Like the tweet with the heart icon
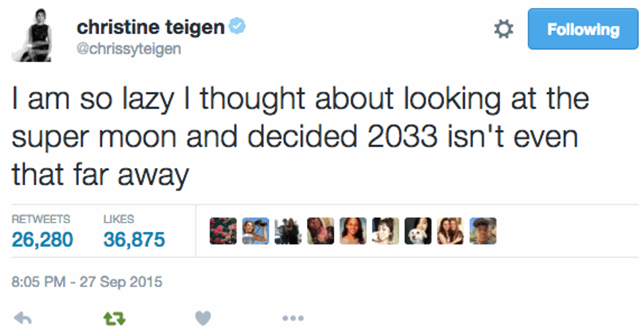This screenshot has width=644, height=335. coord(203,319)
